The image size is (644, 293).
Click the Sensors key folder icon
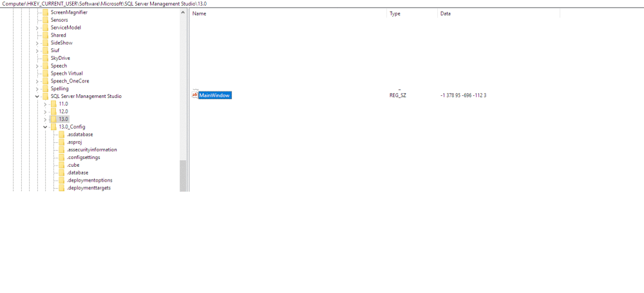click(46, 20)
